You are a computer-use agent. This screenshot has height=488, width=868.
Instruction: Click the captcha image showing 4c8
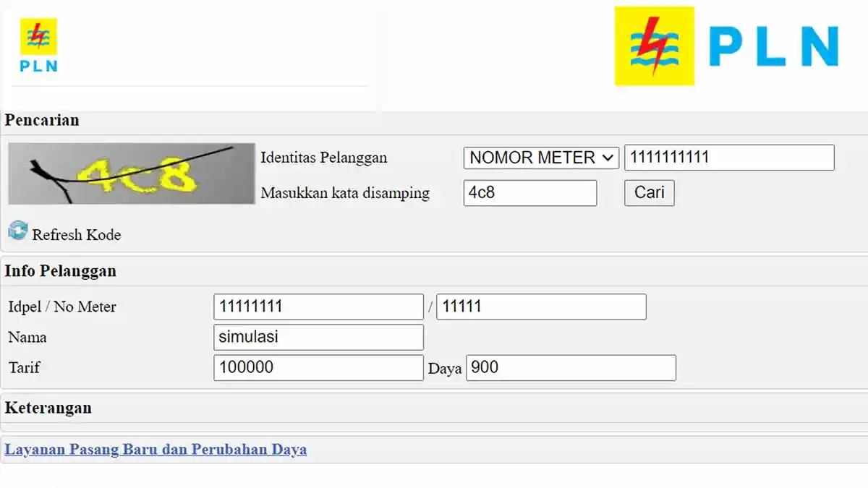(x=130, y=174)
